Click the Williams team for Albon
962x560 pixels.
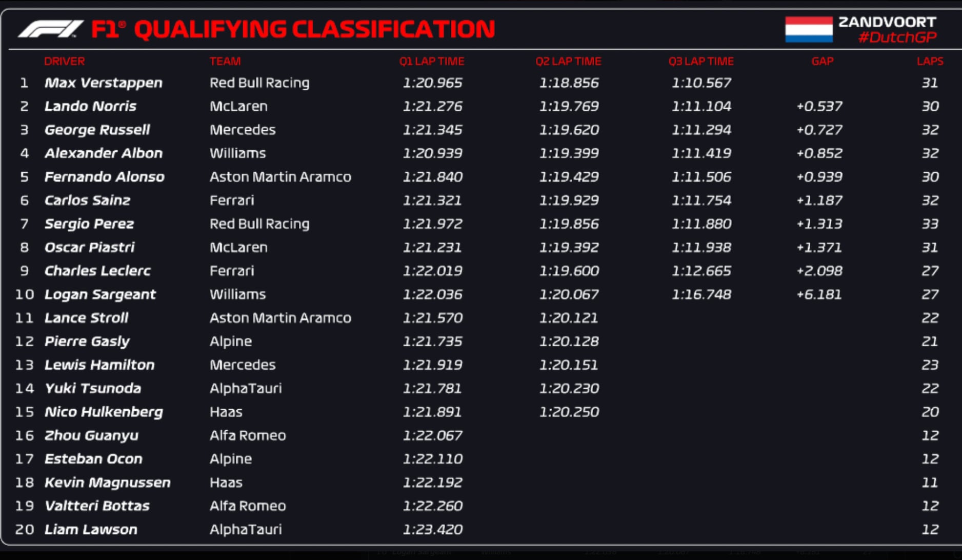237,153
